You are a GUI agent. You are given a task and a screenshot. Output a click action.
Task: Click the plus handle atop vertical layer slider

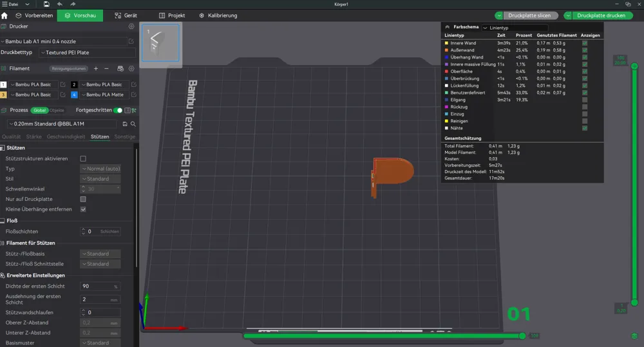point(634,66)
